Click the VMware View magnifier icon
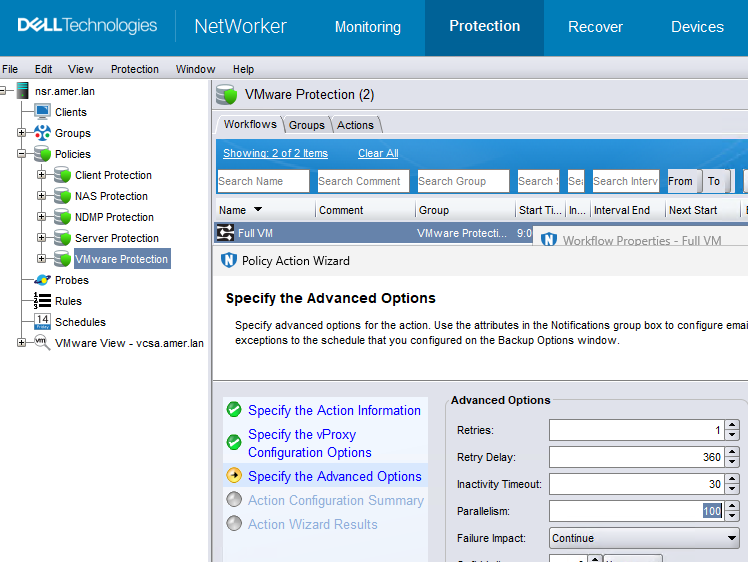748x562 pixels. [42, 343]
